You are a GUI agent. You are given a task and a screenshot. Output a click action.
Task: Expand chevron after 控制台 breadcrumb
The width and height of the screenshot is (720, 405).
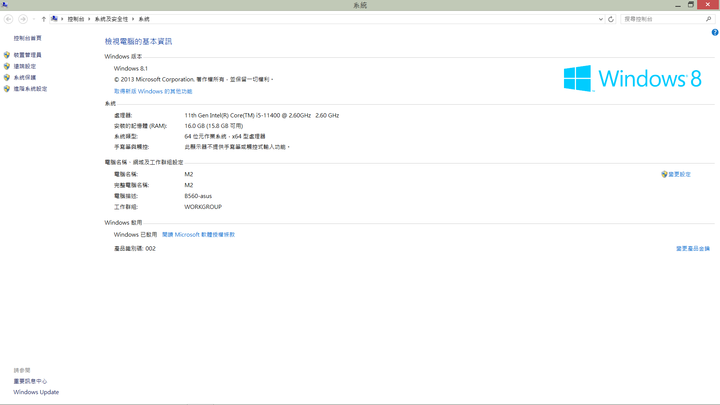[89, 19]
